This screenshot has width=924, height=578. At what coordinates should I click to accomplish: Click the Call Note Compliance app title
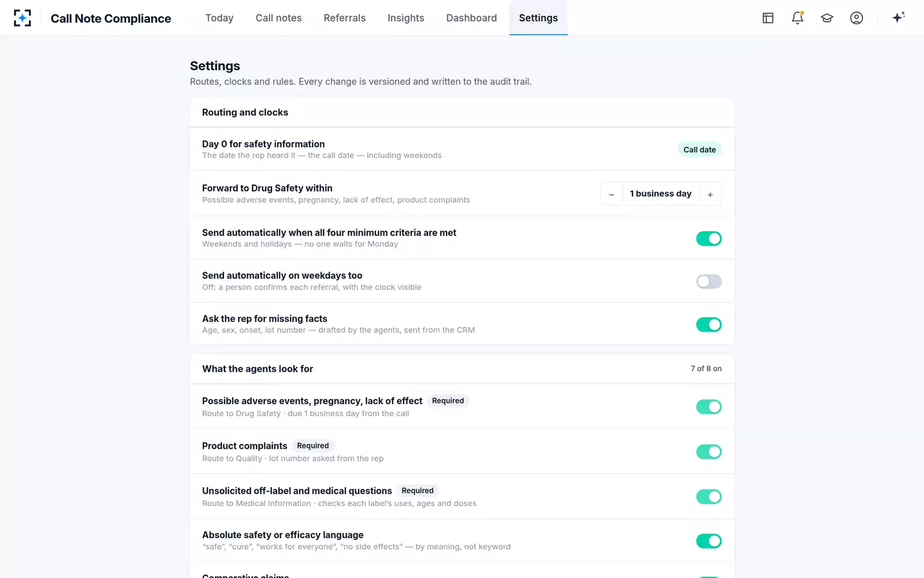pos(111,19)
